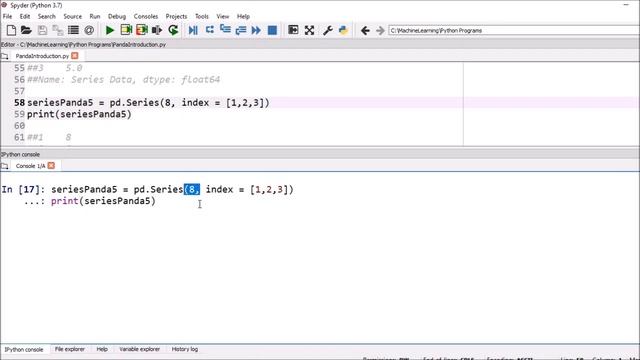The width and height of the screenshot is (640, 360).
Task: Open the Projects menu
Action: pyautogui.click(x=176, y=16)
